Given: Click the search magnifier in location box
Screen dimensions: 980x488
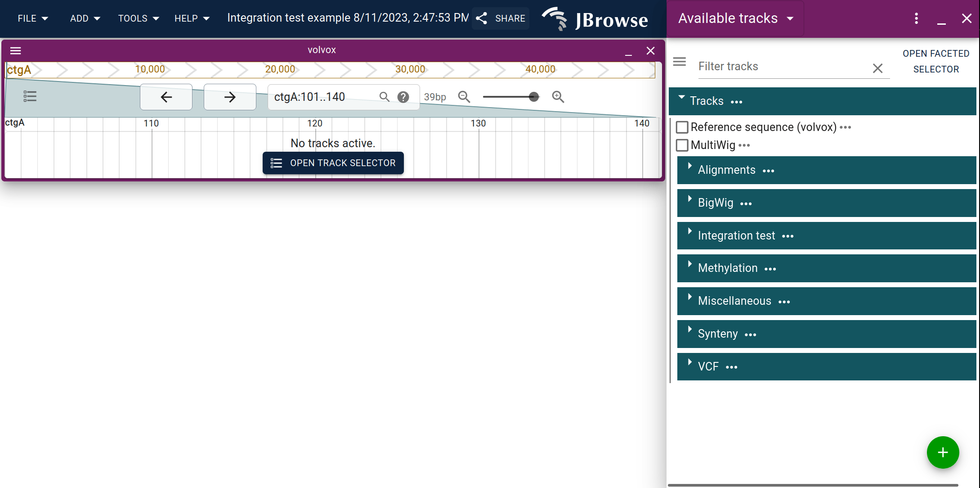Looking at the screenshot, I should [x=384, y=97].
